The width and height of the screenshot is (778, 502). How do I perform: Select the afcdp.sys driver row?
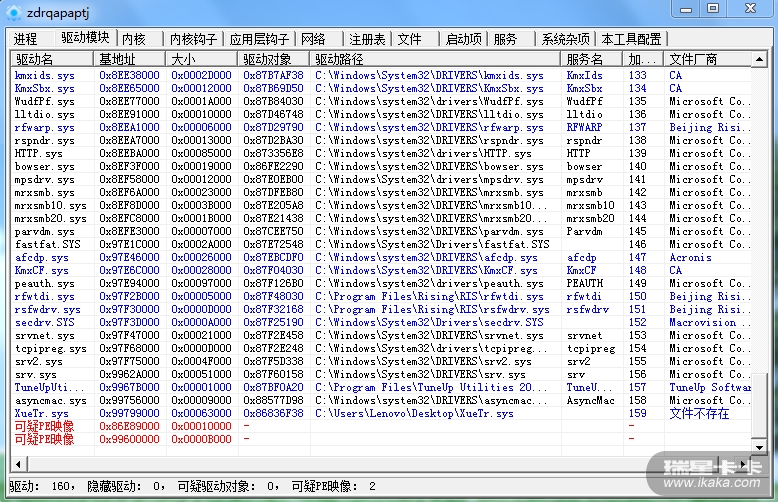coord(381,257)
